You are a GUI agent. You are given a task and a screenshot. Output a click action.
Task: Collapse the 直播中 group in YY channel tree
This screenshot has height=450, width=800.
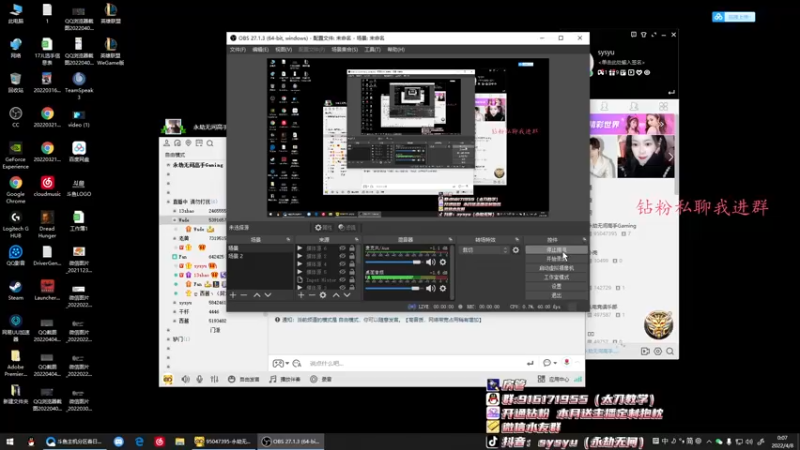[x=168, y=202]
